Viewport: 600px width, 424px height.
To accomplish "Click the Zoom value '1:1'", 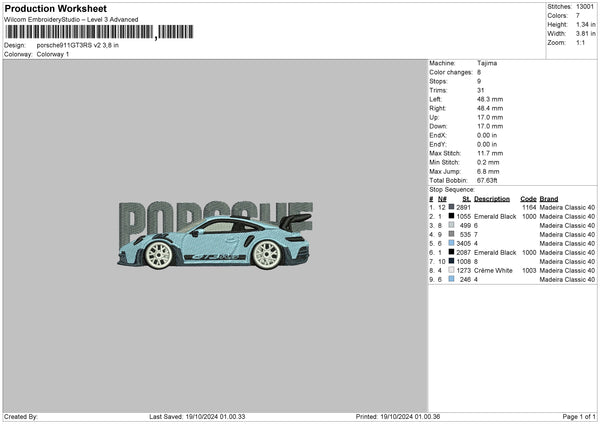I will pyautogui.click(x=580, y=42).
